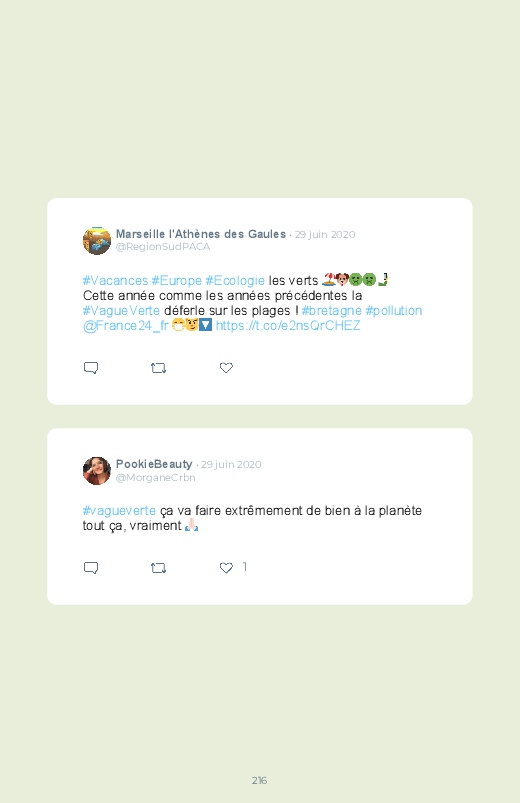Open PookieBeauty avatar photo
The width and height of the screenshot is (520, 803).
[97, 471]
